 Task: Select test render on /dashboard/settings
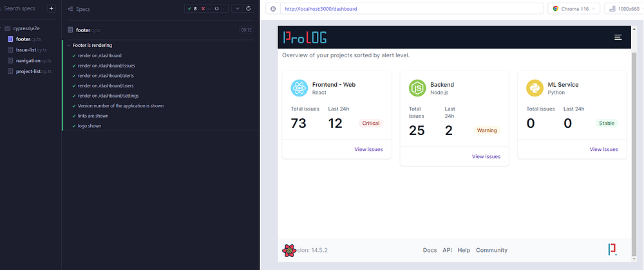[x=108, y=96]
